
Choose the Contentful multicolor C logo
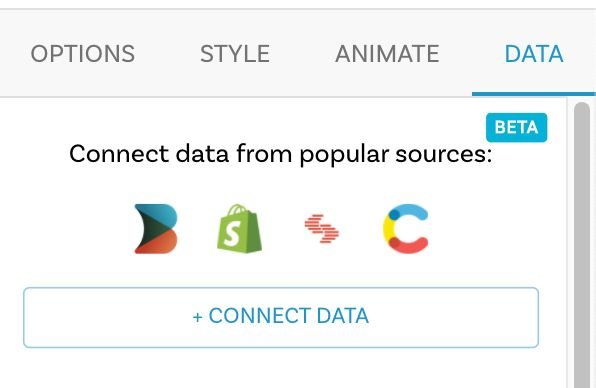(406, 228)
